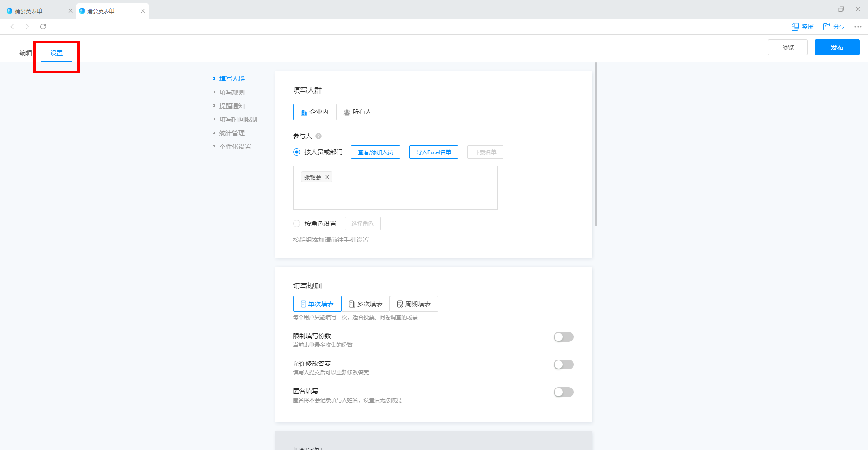Open the 分享 share function
Screen dimensions: 868x450
point(835,27)
